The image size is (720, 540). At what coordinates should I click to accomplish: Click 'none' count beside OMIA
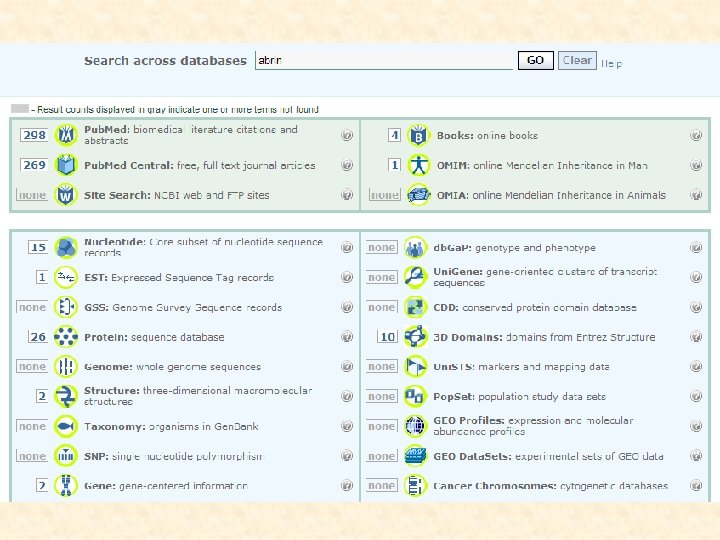(x=385, y=195)
